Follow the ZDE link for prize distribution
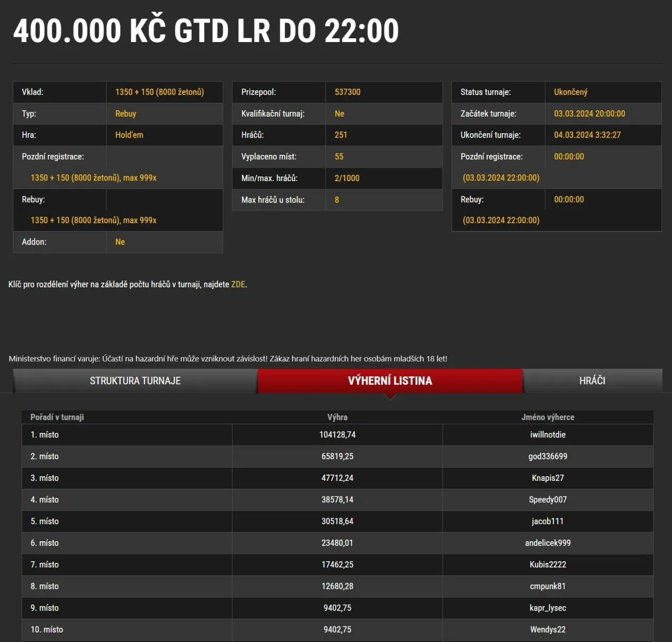The width and height of the screenshot is (672, 642). point(238,285)
